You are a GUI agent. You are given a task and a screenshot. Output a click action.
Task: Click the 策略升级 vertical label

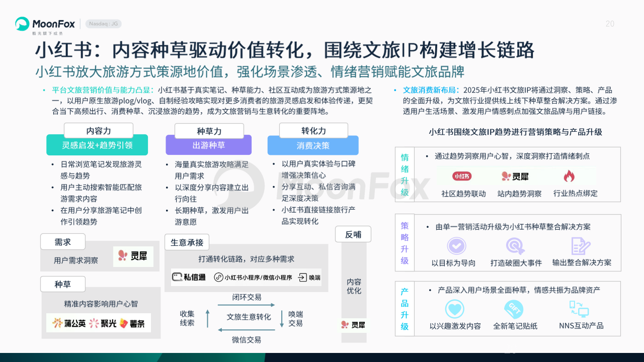(x=405, y=243)
